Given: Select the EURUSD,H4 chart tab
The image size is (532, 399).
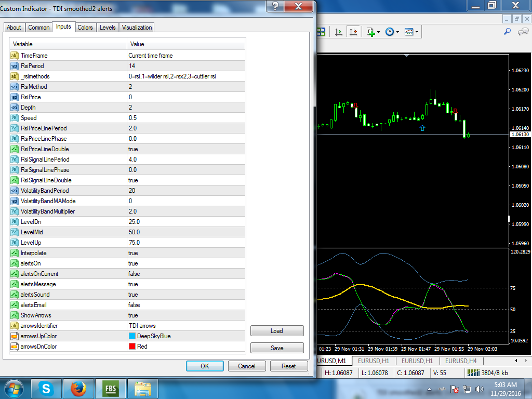Looking at the screenshot, I should [461, 361].
